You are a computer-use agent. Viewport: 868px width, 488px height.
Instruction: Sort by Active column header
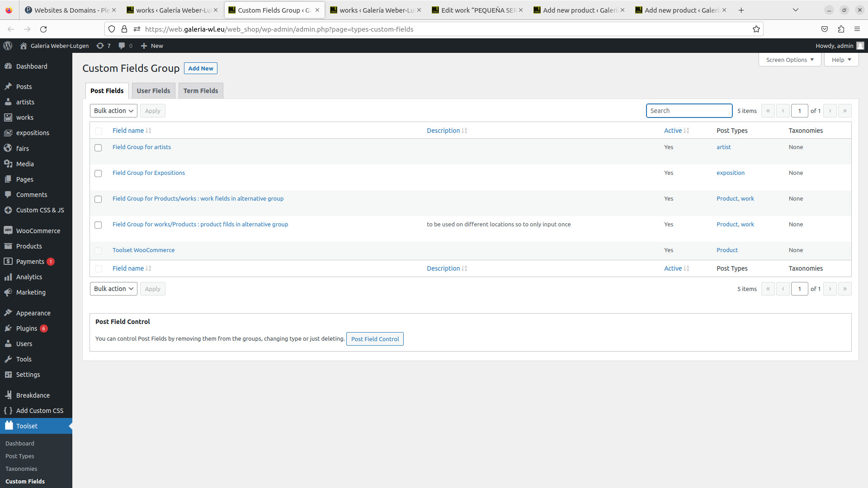click(x=676, y=131)
